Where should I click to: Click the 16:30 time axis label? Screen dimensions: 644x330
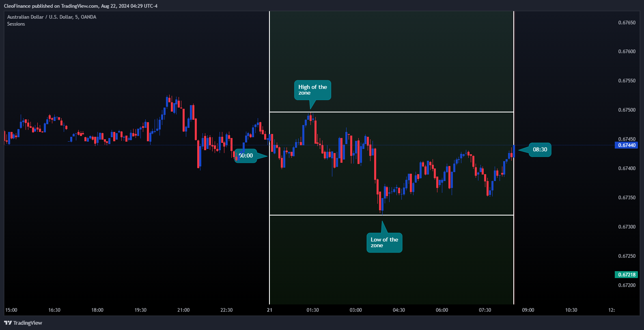pyautogui.click(x=54, y=310)
